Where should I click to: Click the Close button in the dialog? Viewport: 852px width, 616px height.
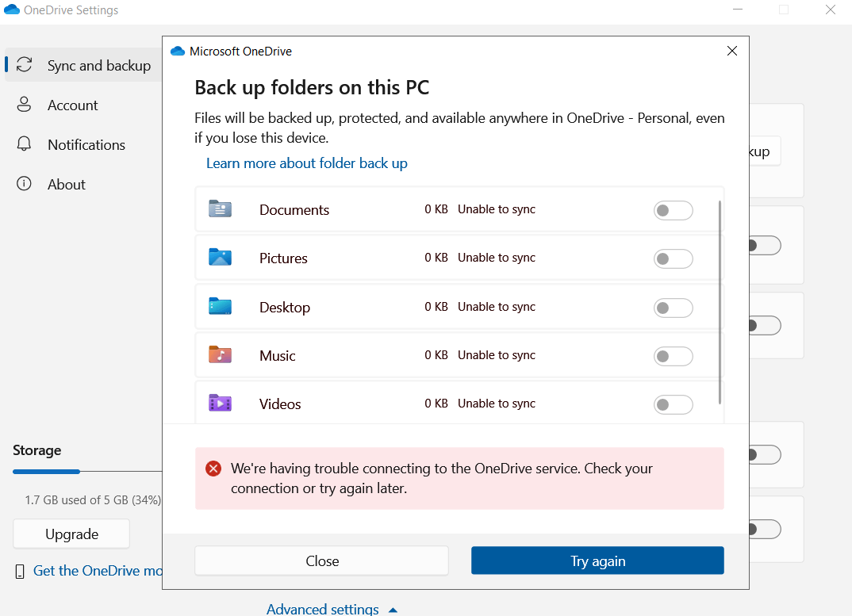click(x=321, y=561)
